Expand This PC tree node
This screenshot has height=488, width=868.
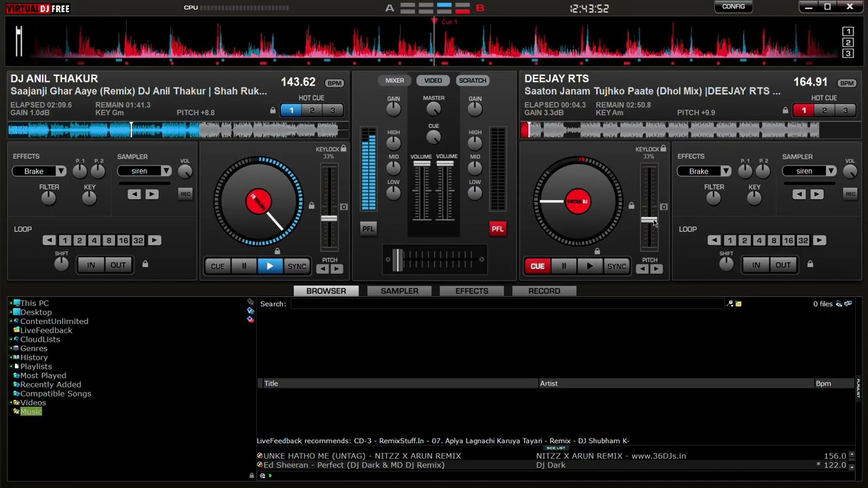click(x=11, y=304)
